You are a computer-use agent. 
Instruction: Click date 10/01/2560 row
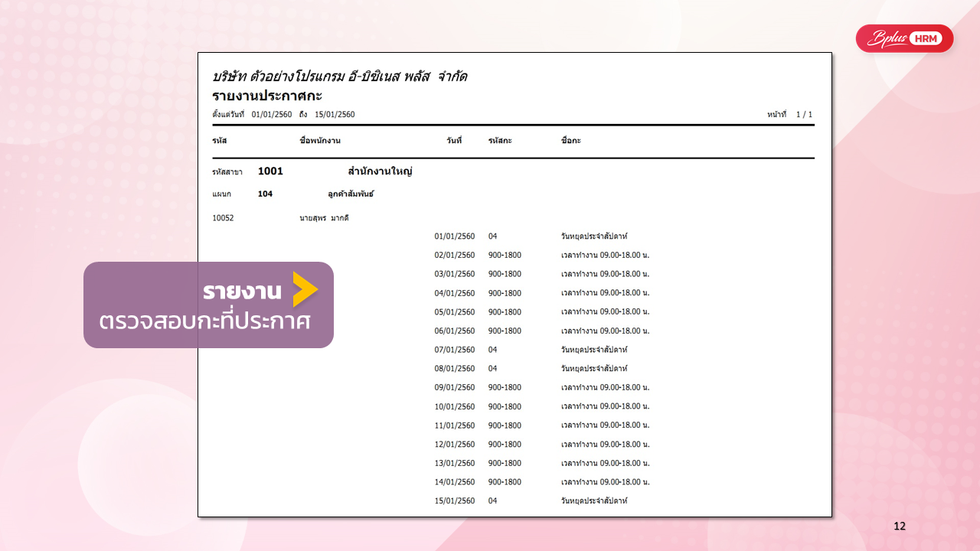tap(455, 406)
